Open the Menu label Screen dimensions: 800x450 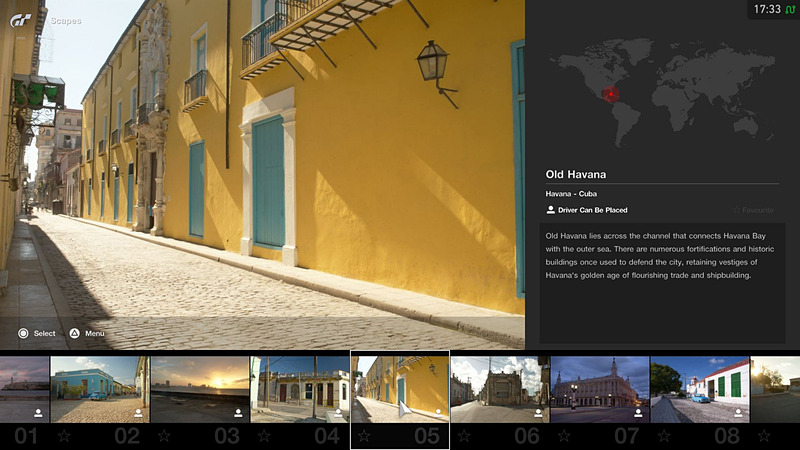tap(94, 333)
